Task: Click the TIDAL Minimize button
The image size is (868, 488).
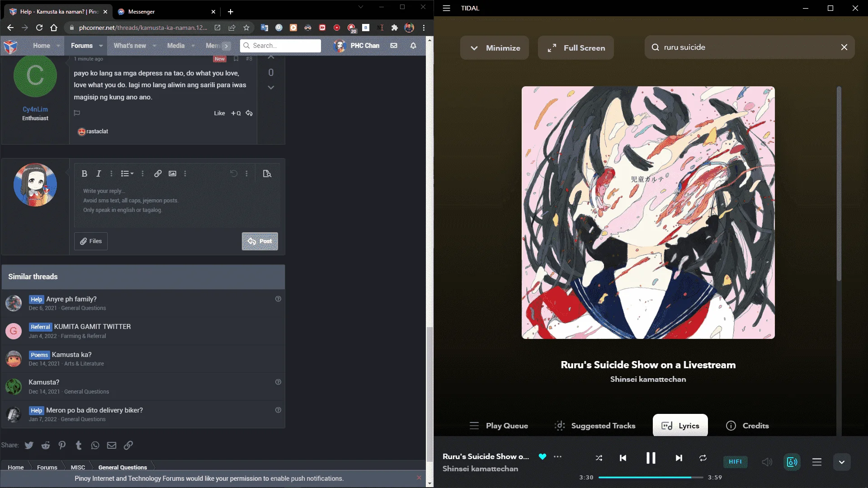Action: point(495,48)
